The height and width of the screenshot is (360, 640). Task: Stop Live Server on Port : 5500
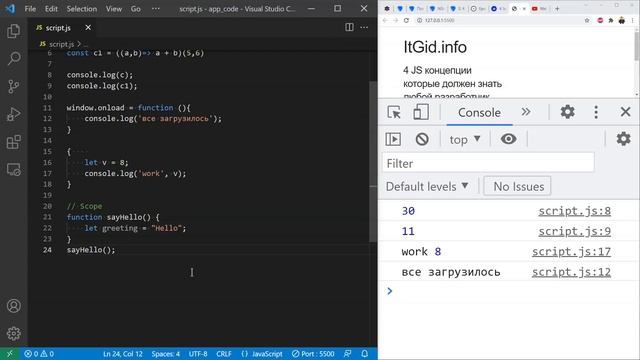[x=313, y=354]
